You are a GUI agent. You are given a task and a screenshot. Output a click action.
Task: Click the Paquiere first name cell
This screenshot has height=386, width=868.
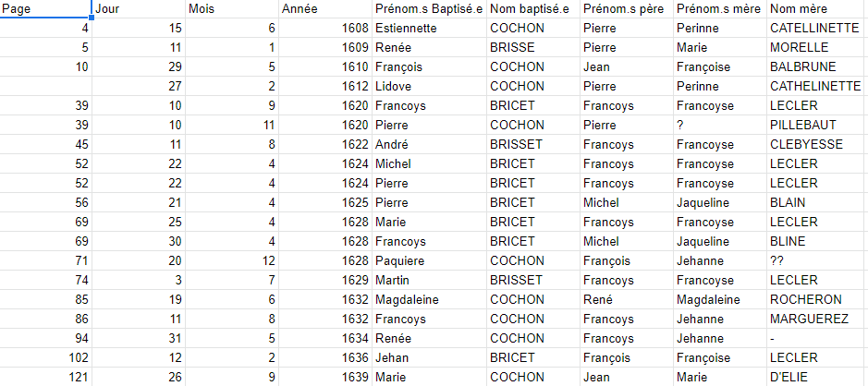click(x=428, y=260)
